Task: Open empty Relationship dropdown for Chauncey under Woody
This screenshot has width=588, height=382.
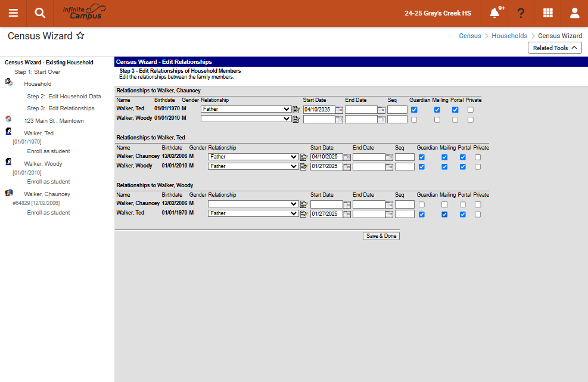Action: click(254, 204)
